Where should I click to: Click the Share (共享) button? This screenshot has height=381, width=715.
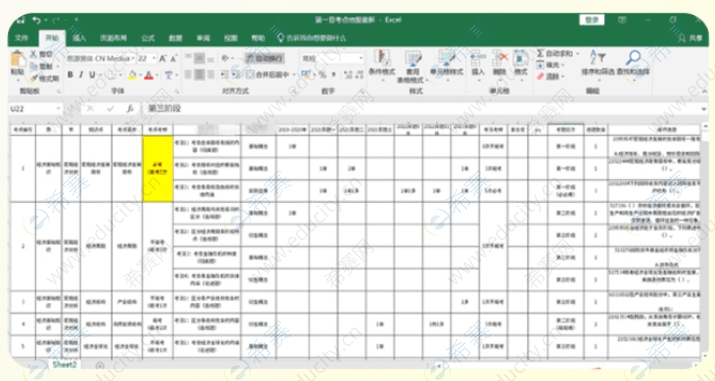coord(691,39)
